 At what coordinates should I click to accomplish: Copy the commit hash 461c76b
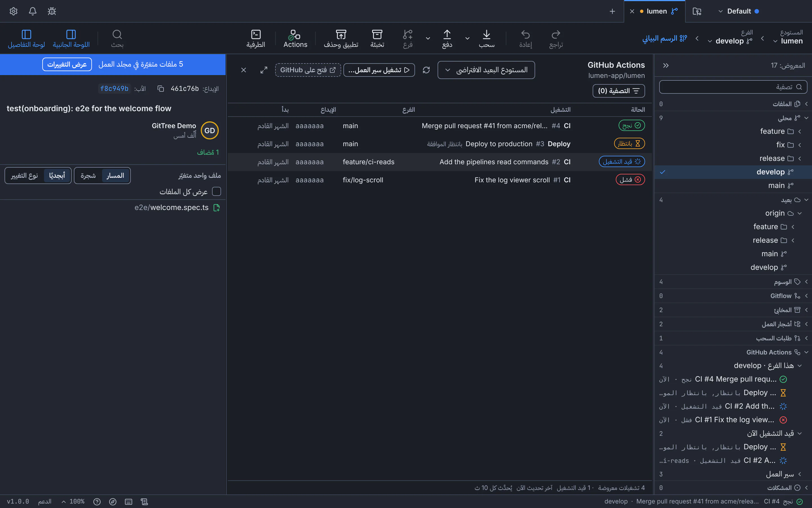pos(161,89)
